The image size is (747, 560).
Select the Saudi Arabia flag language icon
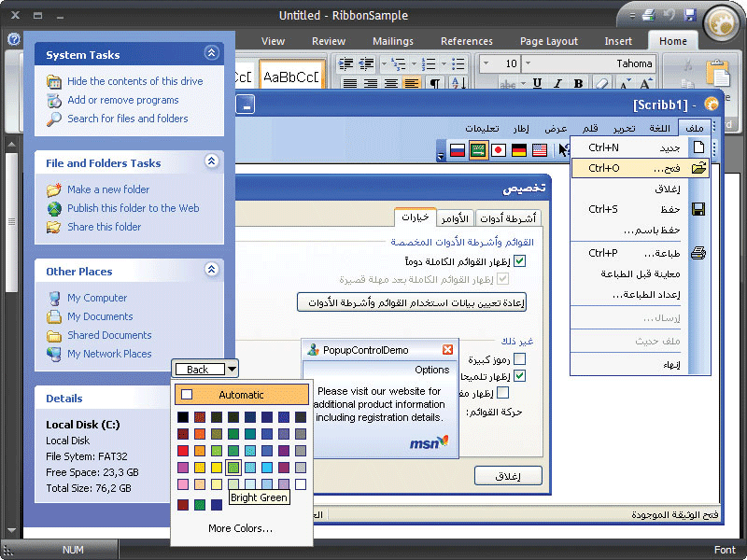(478, 149)
